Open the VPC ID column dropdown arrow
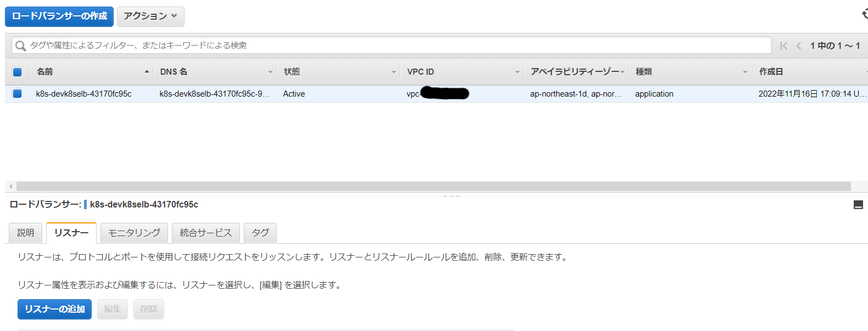 [x=517, y=72]
